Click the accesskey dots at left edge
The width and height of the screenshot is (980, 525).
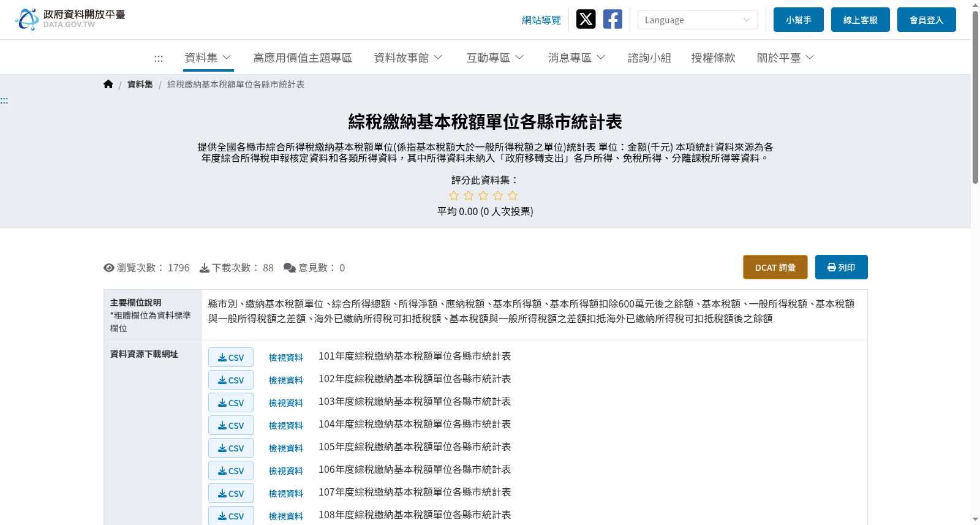pos(4,100)
